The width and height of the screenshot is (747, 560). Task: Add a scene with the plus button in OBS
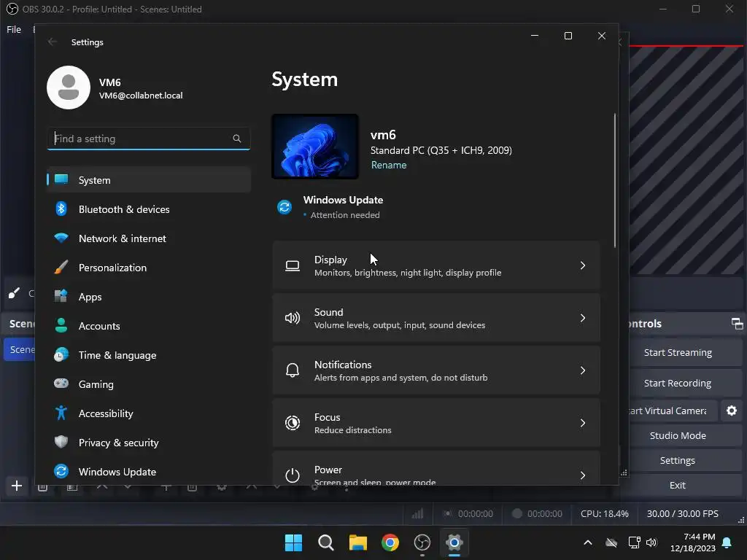pos(17,486)
